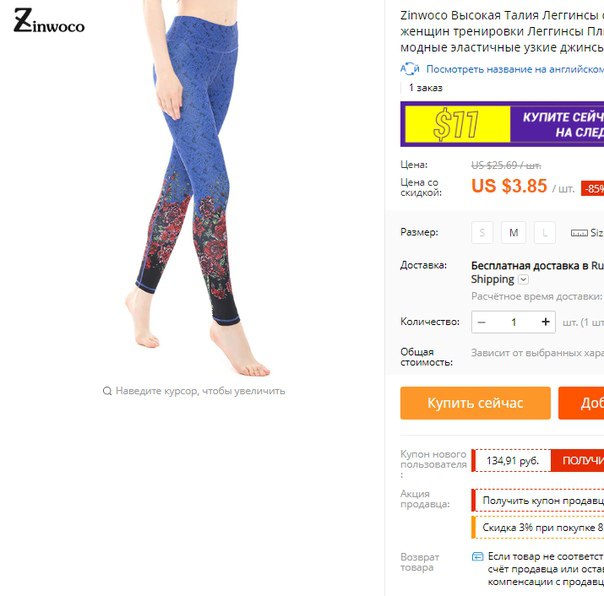Click the return policy icon
Image resolution: width=604 pixels, height=596 pixels.
478,556
